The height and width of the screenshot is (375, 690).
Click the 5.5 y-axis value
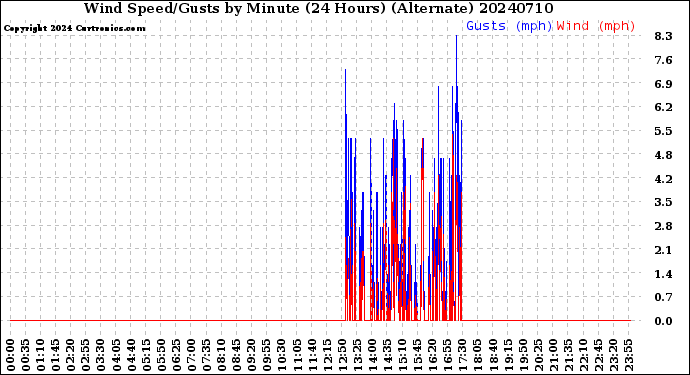click(x=664, y=131)
